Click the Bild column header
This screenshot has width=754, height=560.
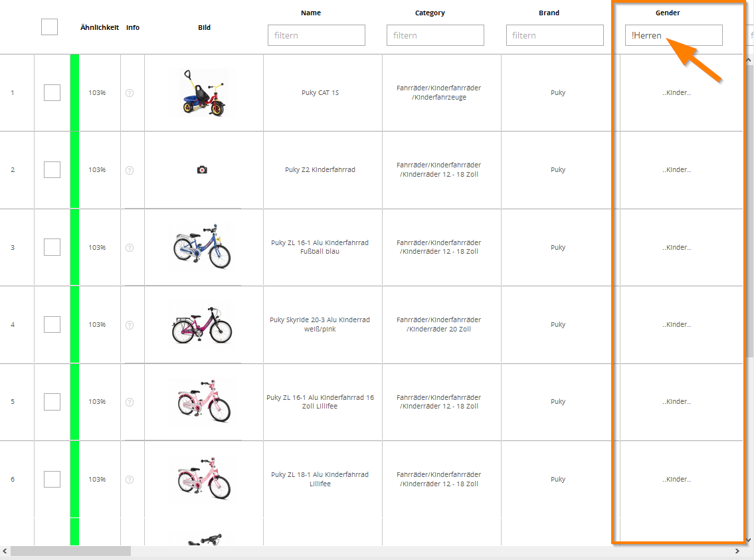[x=204, y=27]
